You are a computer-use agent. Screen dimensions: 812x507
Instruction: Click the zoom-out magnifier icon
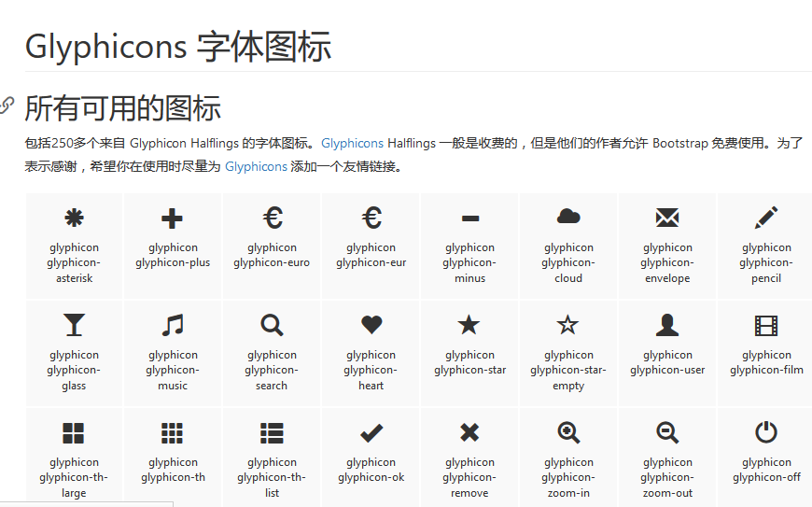point(667,432)
